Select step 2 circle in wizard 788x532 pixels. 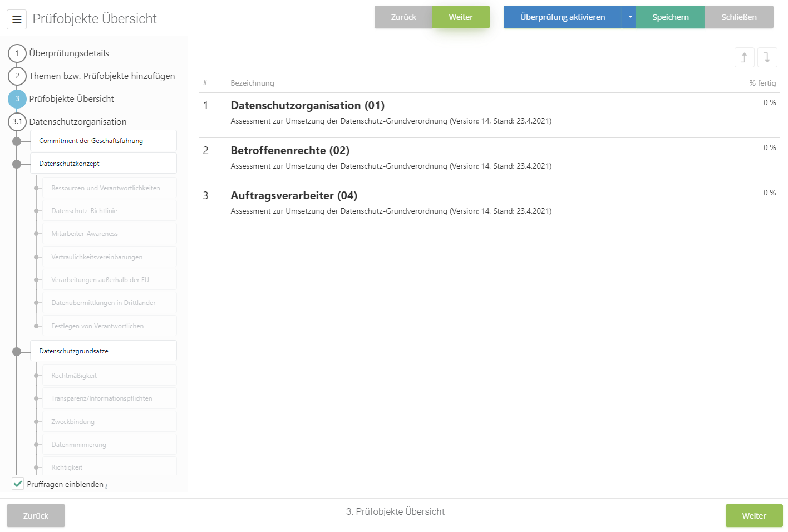[x=17, y=76]
